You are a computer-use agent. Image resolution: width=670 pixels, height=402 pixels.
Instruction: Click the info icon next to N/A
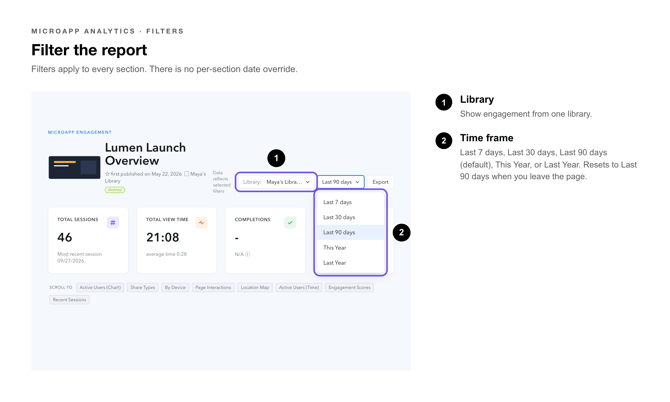[x=247, y=254]
